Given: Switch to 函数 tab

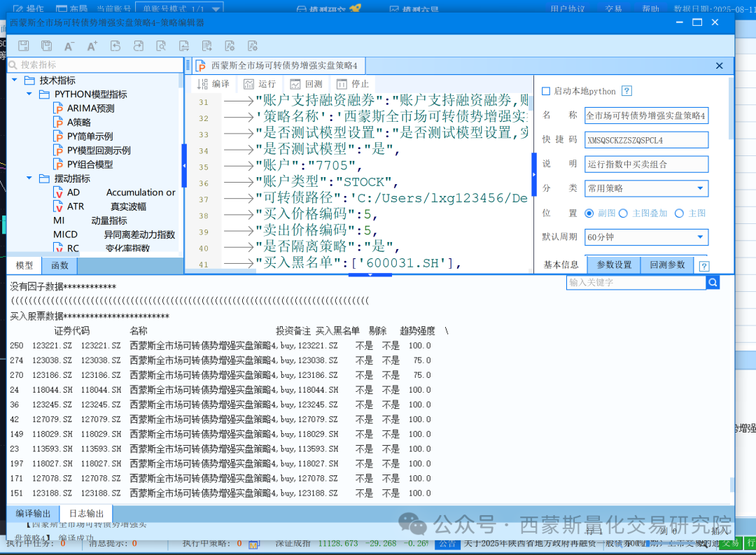Looking at the screenshot, I should coord(59,265).
